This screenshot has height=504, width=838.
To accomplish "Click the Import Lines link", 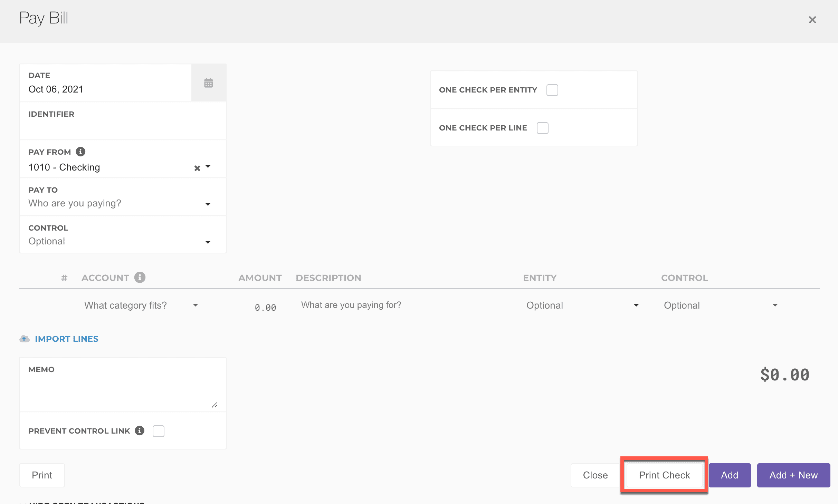I will pyautogui.click(x=66, y=339).
